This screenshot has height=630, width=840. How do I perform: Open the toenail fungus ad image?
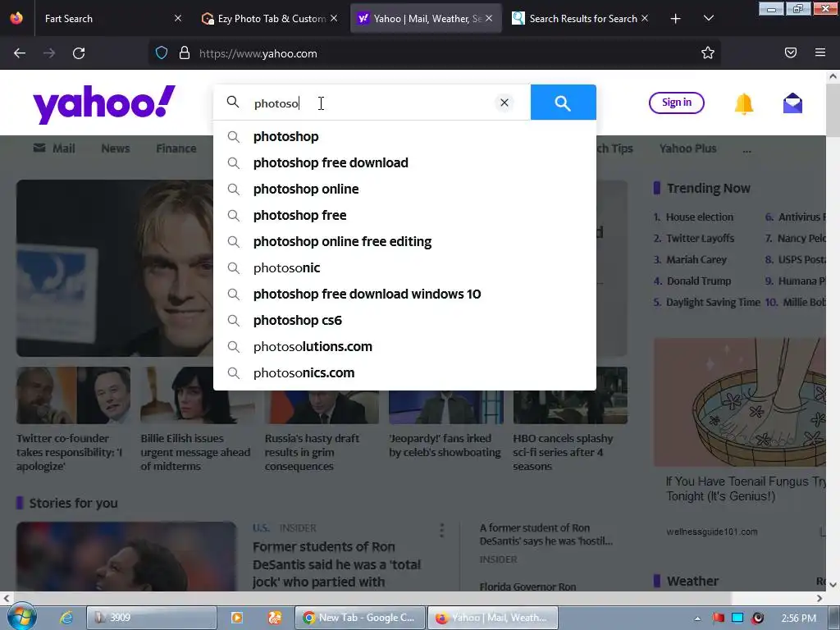click(740, 402)
